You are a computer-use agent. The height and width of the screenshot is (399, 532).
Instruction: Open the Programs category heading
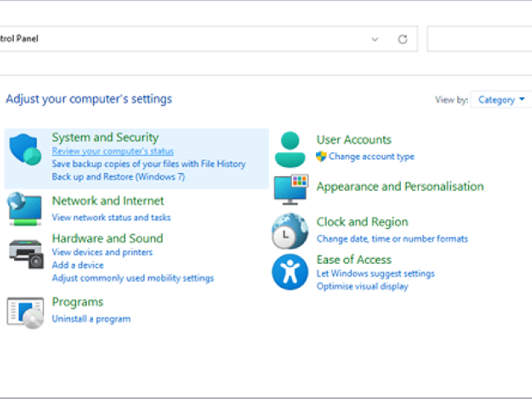77,302
